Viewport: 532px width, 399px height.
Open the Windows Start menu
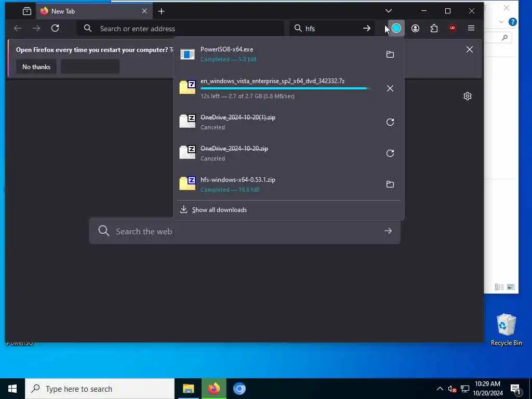click(x=12, y=389)
